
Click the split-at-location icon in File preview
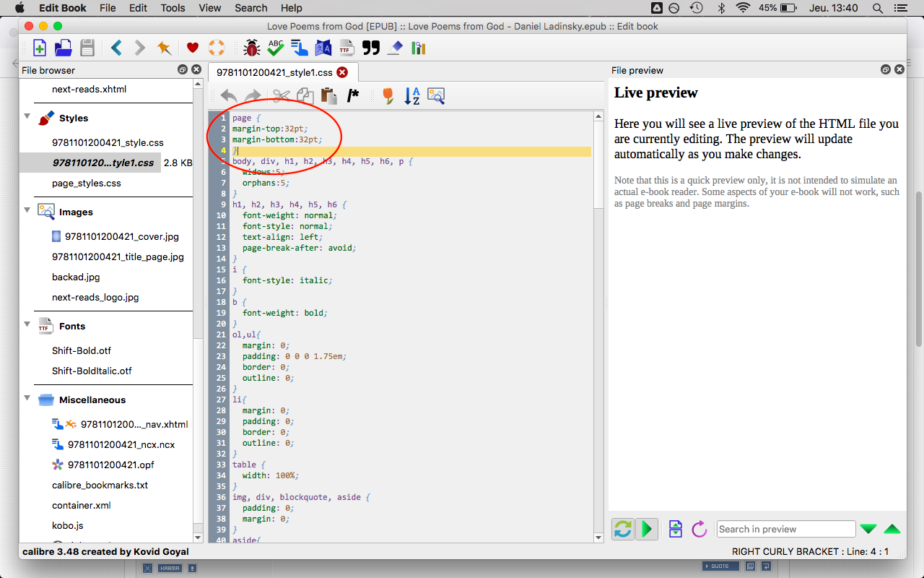coord(676,529)
